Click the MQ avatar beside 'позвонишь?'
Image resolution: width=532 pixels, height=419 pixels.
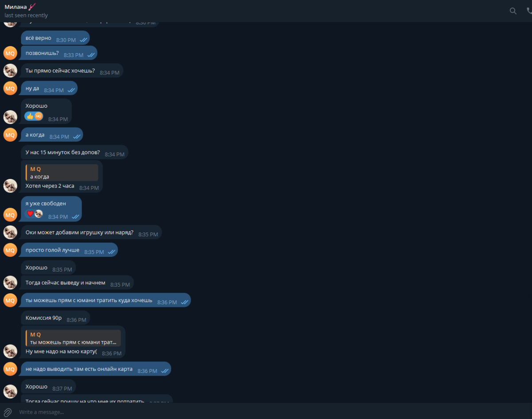click(x=10, y=53)
